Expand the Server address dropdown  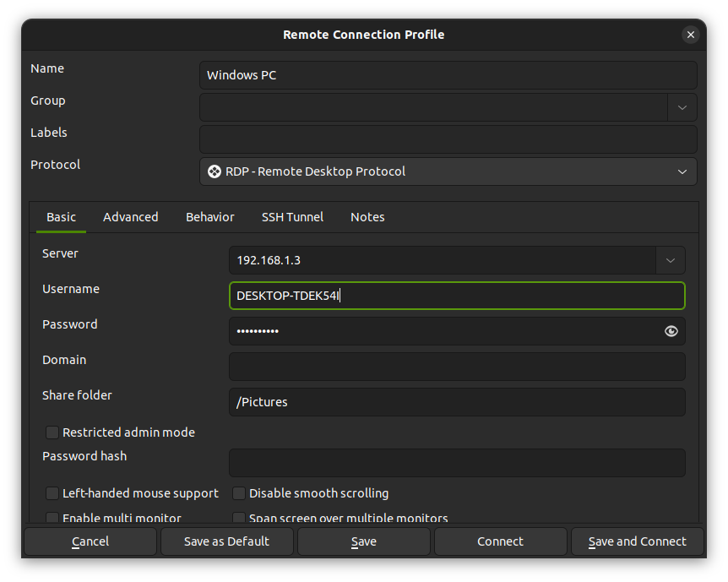[670, 260]
